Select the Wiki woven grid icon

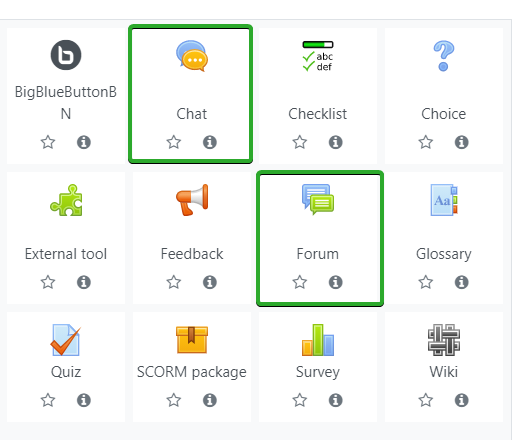pos(444,340)
